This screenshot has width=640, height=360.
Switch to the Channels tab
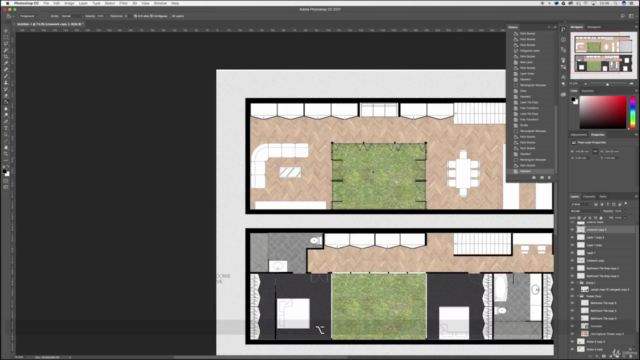click(x=589, y=197)
